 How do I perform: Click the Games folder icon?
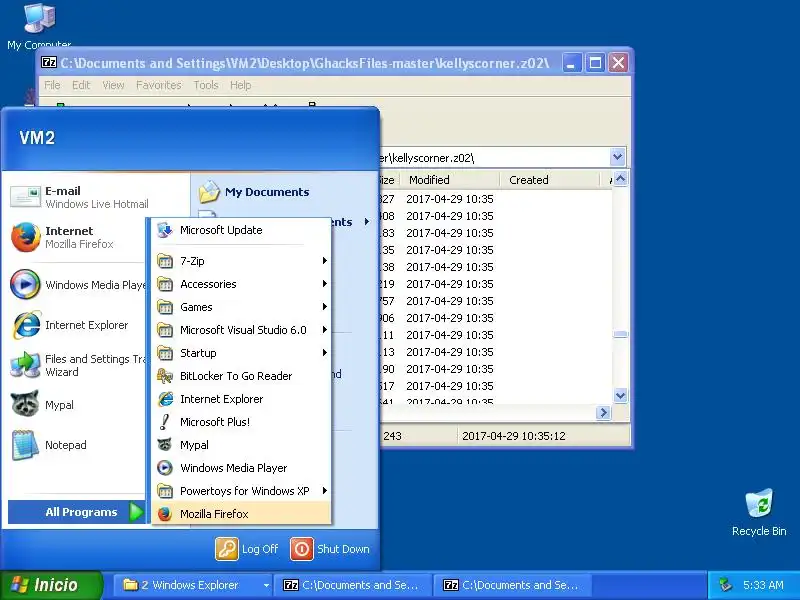165,307
